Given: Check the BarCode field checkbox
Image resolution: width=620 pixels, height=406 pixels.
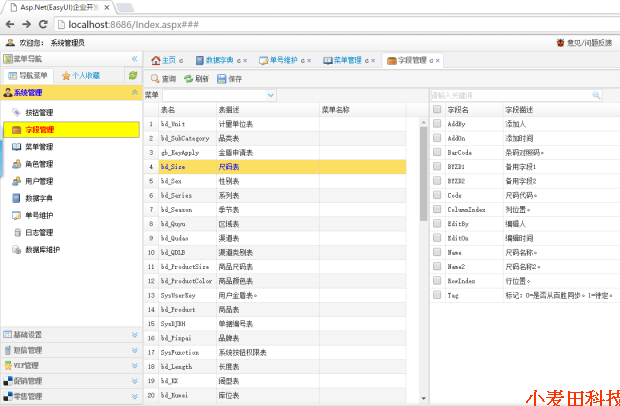Looking at the screenshot, I should click(x=437, y=152).
